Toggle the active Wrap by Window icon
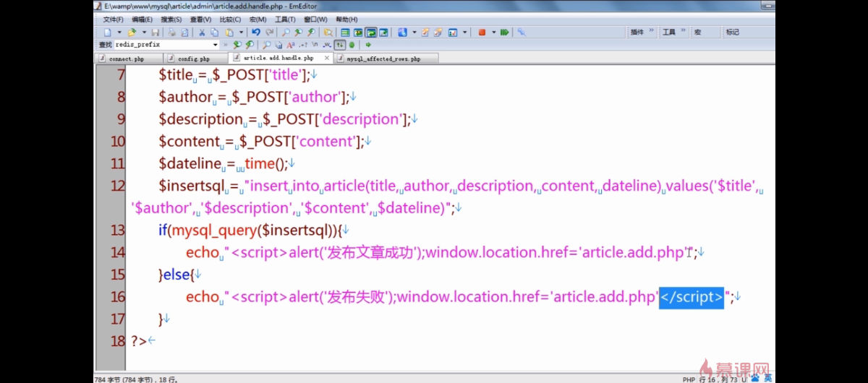 click(x=371, y=32)
